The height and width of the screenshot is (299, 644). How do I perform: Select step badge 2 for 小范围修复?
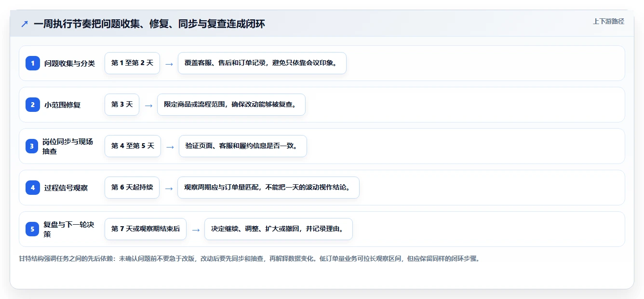(x=33, y=105)
